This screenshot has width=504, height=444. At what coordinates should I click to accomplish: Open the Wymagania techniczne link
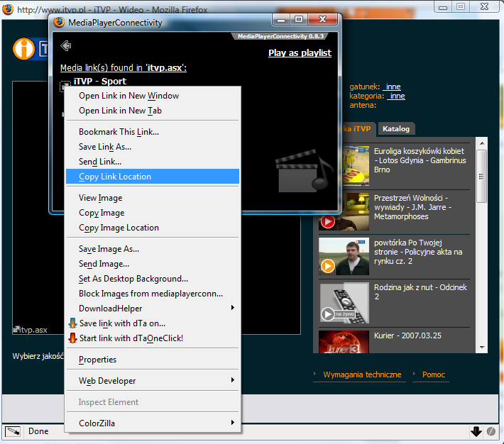point(362,374)
